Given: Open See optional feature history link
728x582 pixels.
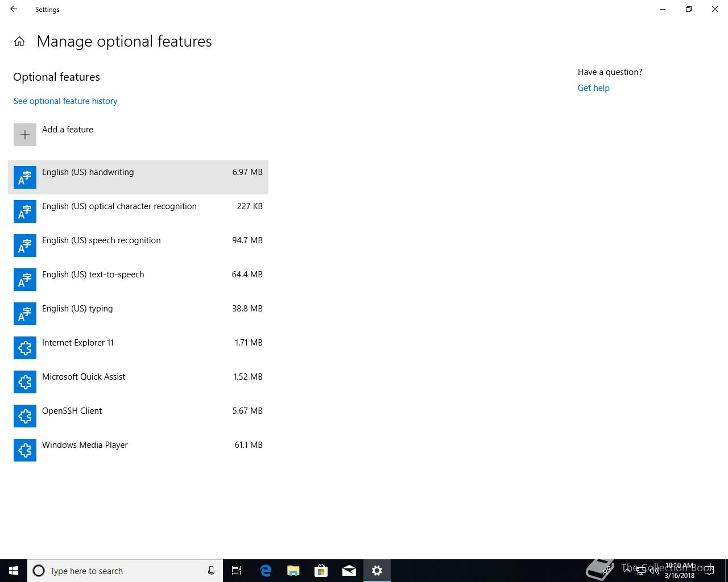Looking at the screenshot, I should tap(65, 101).
